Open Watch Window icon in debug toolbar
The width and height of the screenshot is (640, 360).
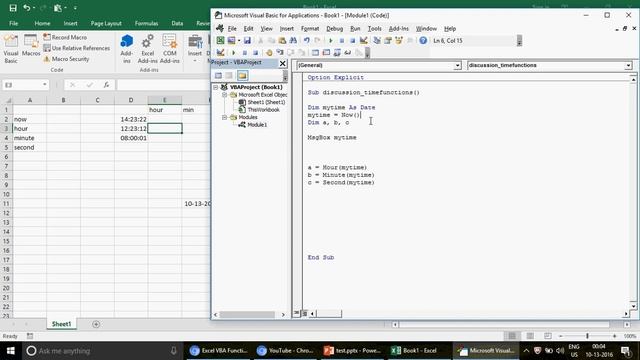click(x=337, y=53)
